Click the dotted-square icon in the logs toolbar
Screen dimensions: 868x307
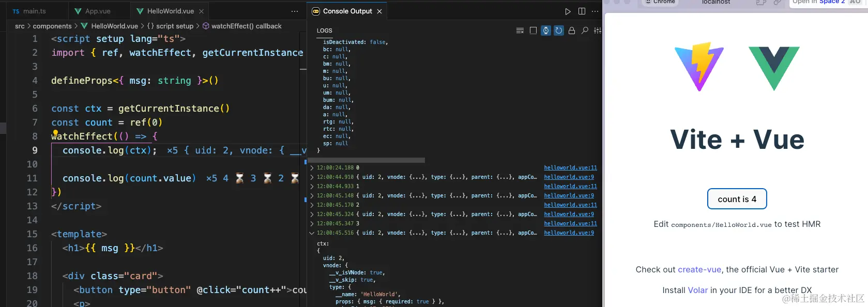tap(533, 30)
